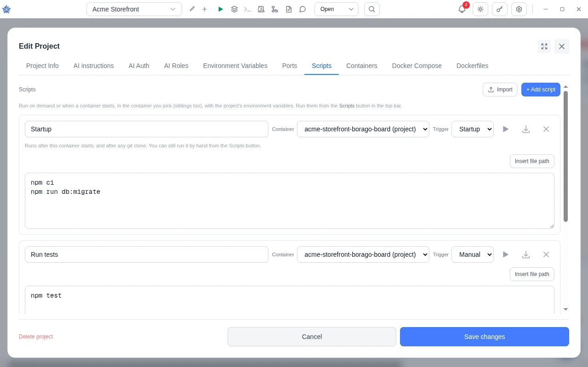Click the Delete project link
Image resolution: width=588 pixels, height=367 pixels.
(36, 337)
